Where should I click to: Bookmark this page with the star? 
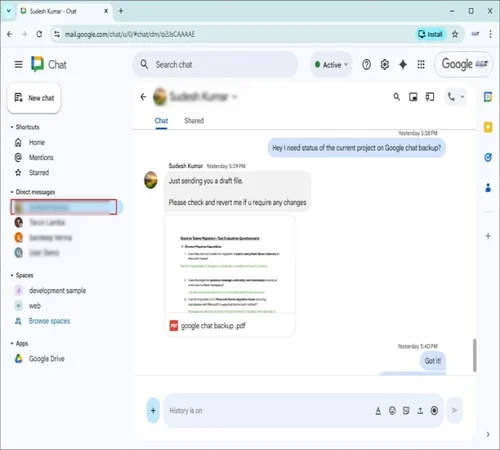point(455,34)
